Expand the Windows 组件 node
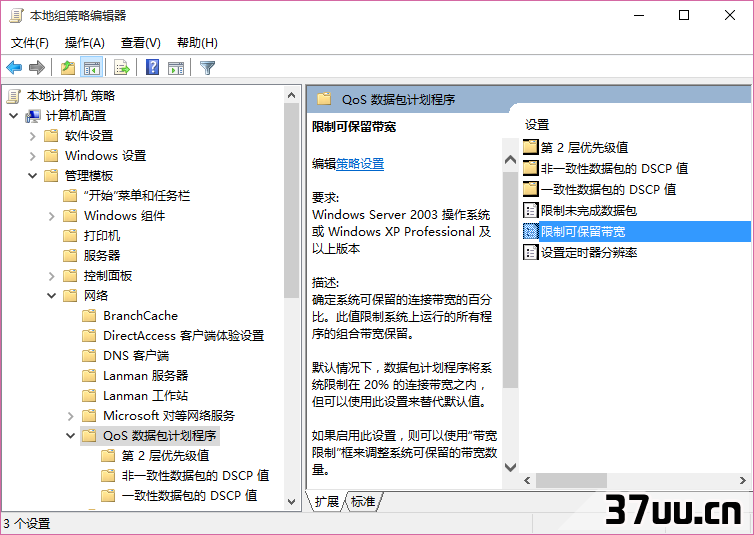Viewport: 754px width, 535px height. pos(51,216)
